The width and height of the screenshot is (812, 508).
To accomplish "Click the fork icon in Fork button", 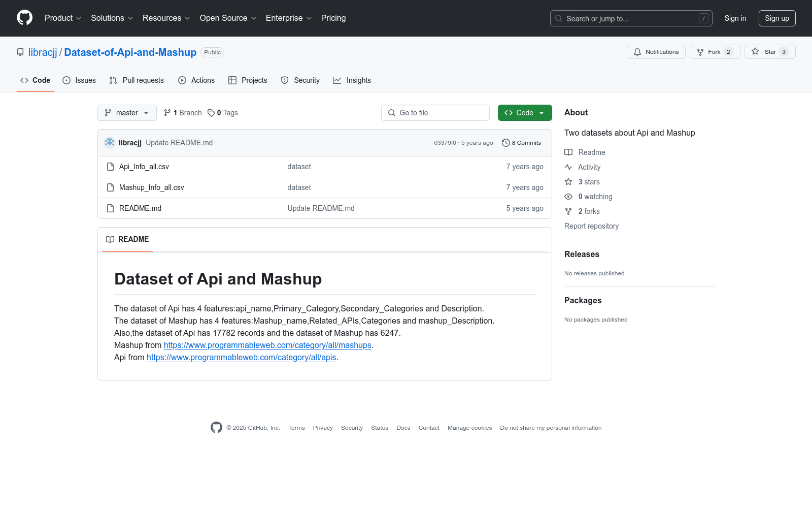I will tap(700, 52).
